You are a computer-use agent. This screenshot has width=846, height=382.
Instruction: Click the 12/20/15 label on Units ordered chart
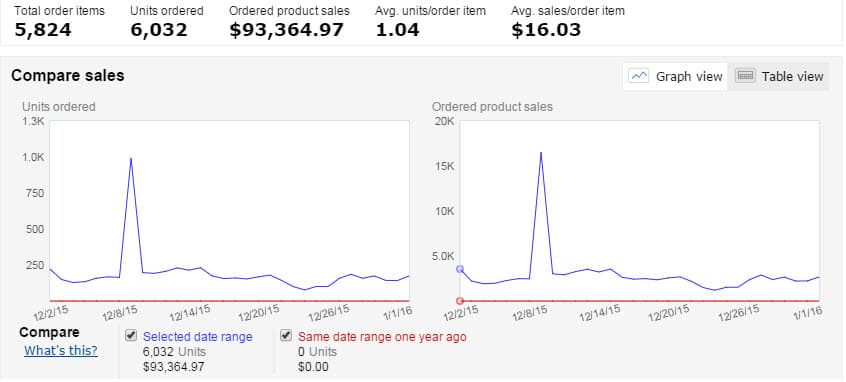tap(259, 314)
